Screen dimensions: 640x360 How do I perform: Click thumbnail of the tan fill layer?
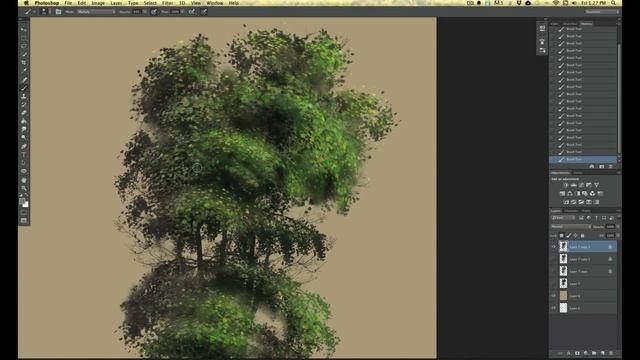click(563, 296)
